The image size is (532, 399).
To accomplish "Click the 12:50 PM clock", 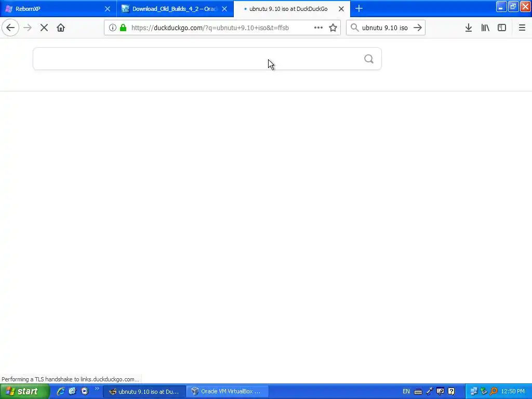I will (513, 392).
